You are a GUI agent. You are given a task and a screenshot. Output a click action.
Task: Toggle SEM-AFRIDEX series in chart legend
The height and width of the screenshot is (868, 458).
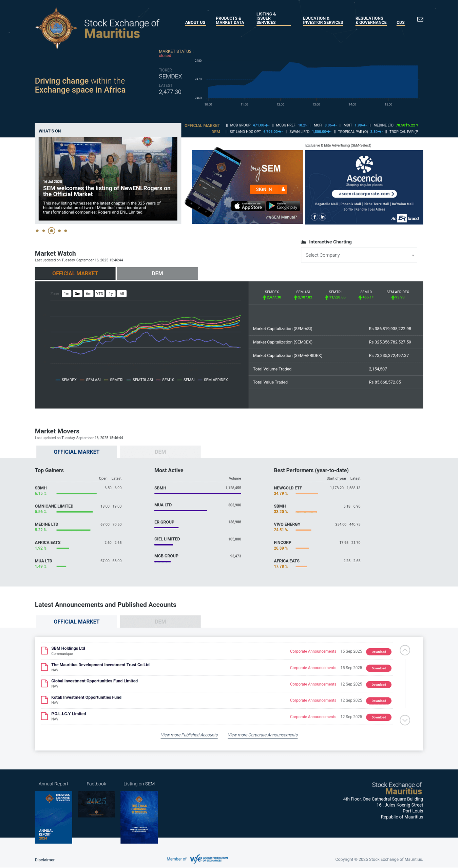213,380
